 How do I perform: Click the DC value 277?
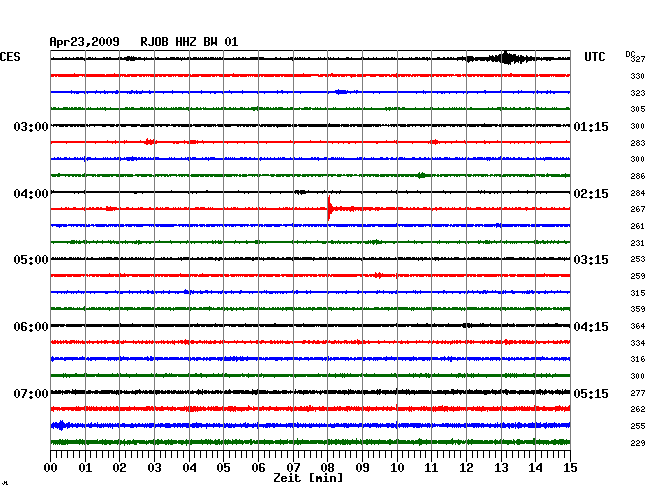pyautogui.click(x=638, y=392)
